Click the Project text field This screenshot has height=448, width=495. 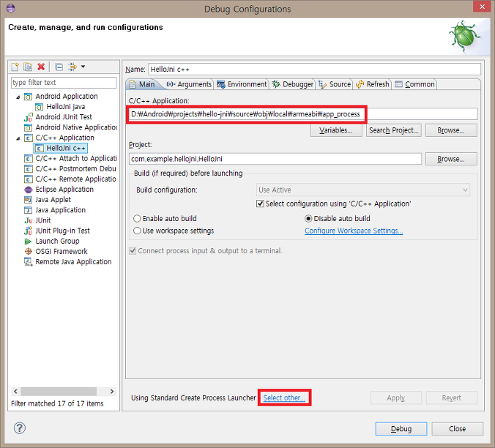[x=275, y=159]
